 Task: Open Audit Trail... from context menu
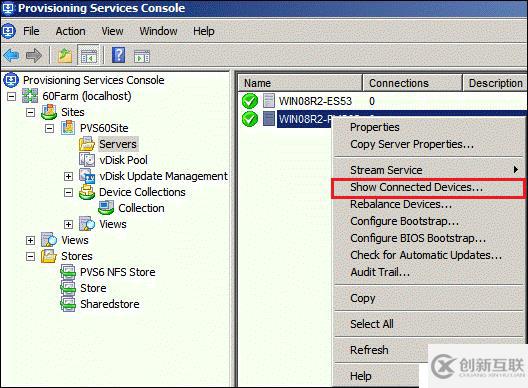[x=380, y=272]
